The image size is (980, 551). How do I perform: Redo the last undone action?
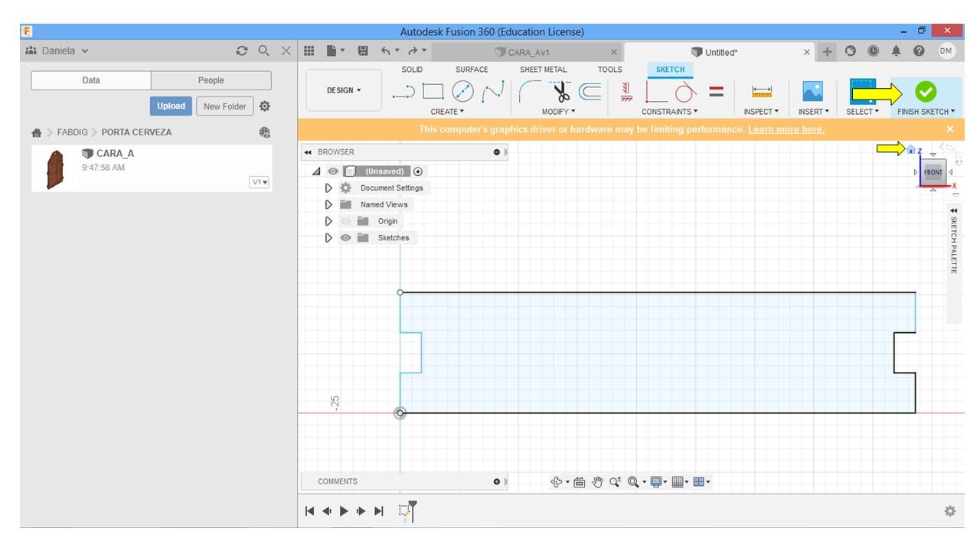(x=412, y=51)
